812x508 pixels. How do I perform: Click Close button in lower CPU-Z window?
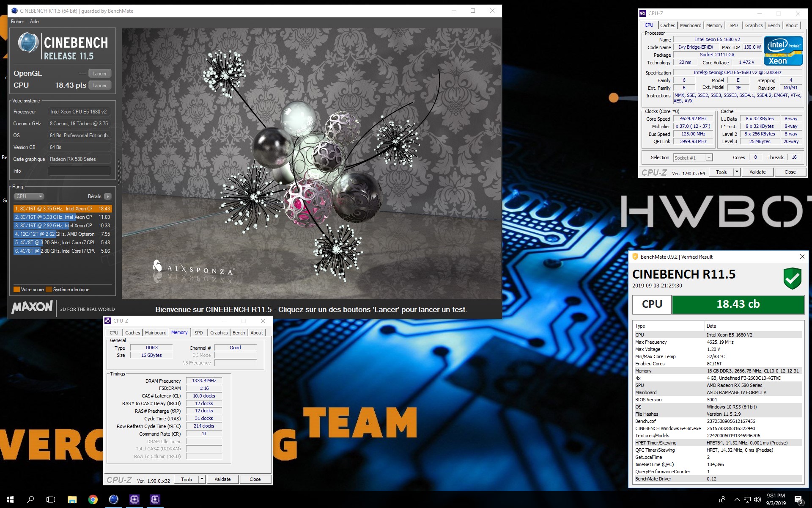pos(255,480)
